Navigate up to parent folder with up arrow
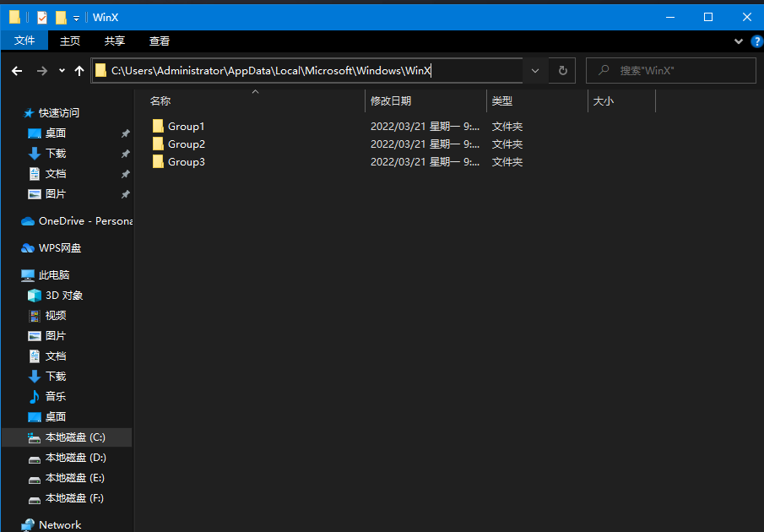The image size is (764, 532). pos(79,70)
